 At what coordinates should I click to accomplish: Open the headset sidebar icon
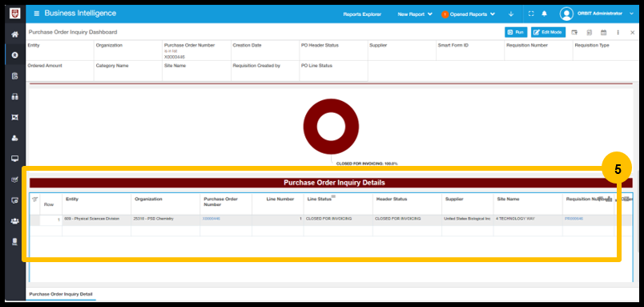coord(14,96)
